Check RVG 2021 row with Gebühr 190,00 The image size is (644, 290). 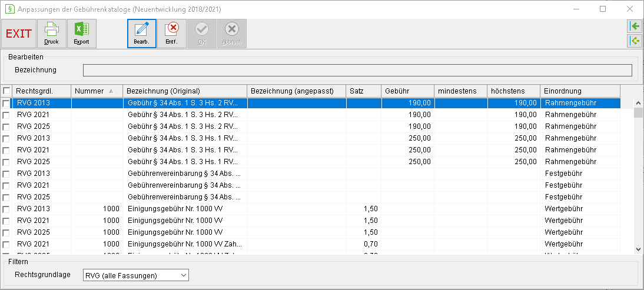coord(6,115)
